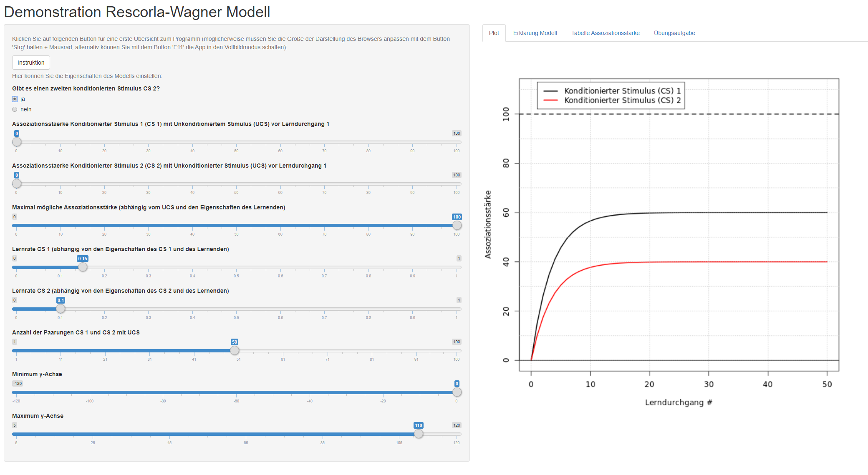Image resolution: width=868 pixels, height=475 pixels.
Task: Click the Minimum y-Achse slider handle
Action: pyautogui.click(x=457, y=392)
